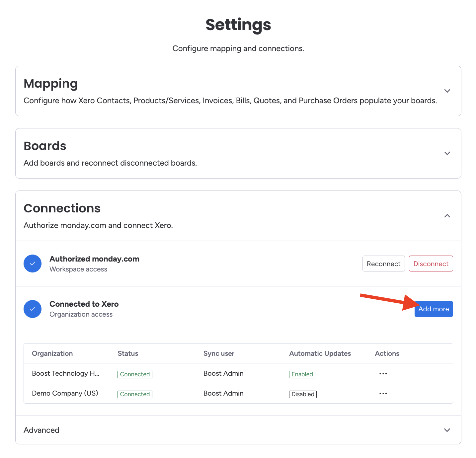Select the Boost Technology H... organization name
The width and height of the screenshot is (476, 458).
click(x=65, y=373)
